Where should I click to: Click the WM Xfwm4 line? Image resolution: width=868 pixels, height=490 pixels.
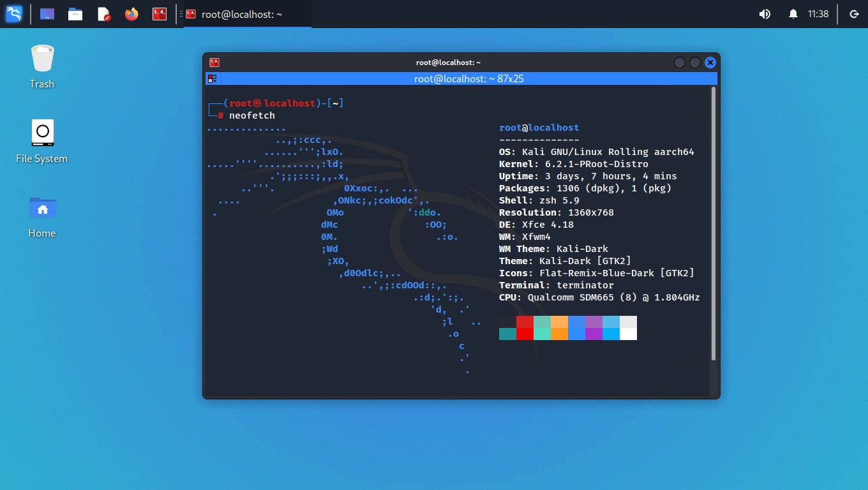525,237
